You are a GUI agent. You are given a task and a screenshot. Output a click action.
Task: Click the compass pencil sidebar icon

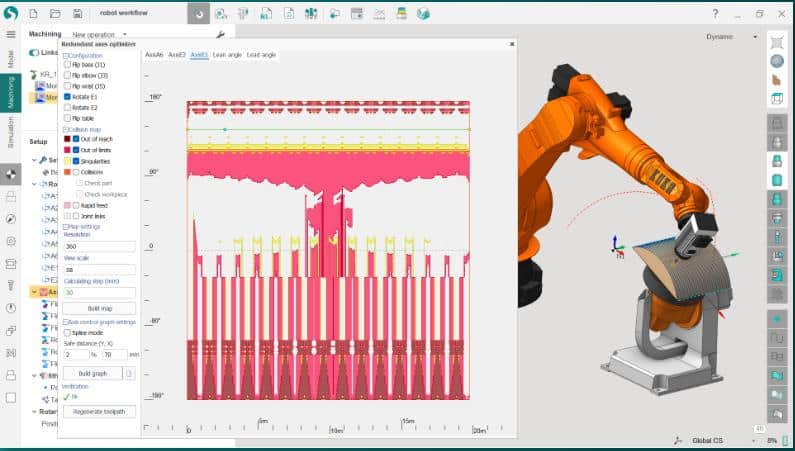[x=11, y=219]
